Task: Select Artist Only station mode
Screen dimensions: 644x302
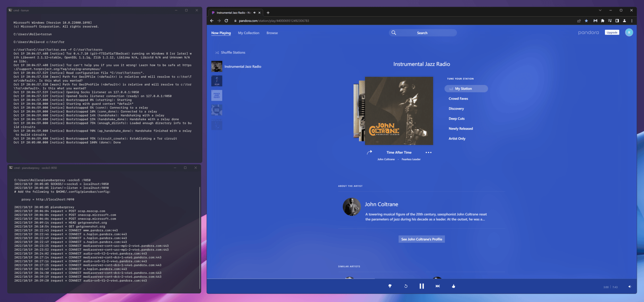Action: pyautogui.click(x=457, y=139)
